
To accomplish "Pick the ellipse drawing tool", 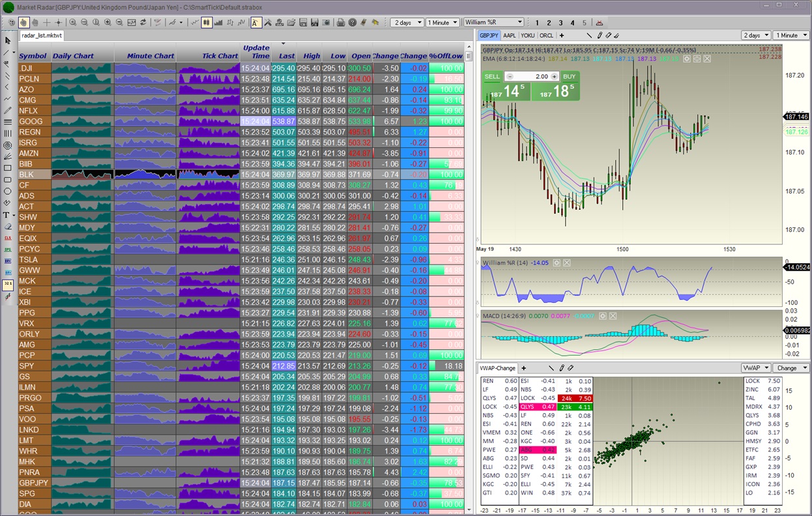I will 7,192.
